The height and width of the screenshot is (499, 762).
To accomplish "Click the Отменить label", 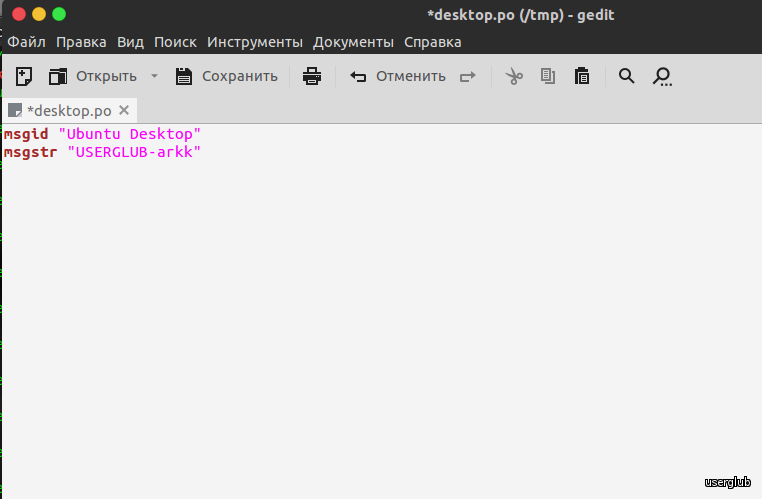I will tap(411, 76).
